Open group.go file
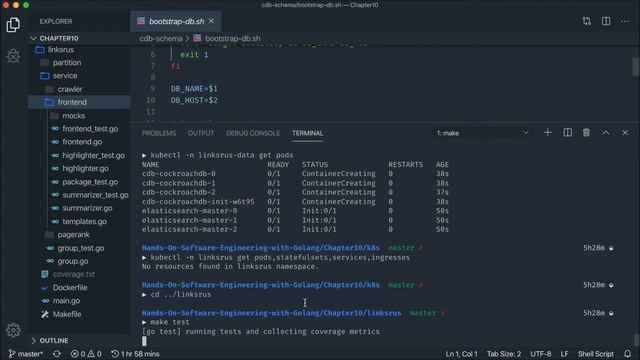Viewport: 640px width, 360px height. pos(73,261)
